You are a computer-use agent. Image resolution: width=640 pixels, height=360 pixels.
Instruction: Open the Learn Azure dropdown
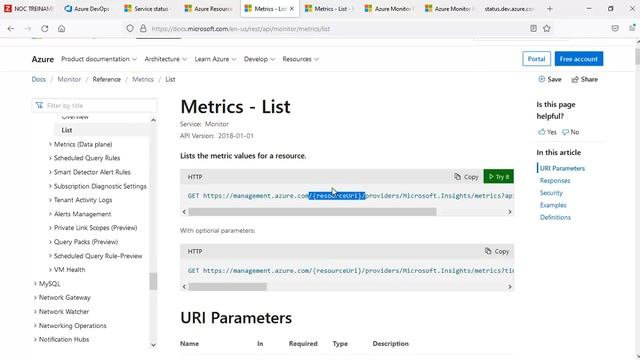point(215,59)
